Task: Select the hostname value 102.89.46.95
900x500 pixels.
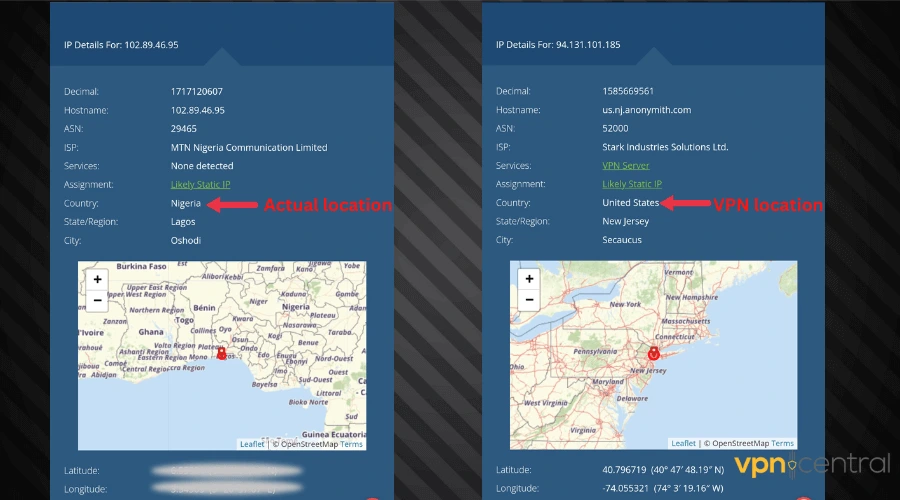Action: (x=197, y=110)
